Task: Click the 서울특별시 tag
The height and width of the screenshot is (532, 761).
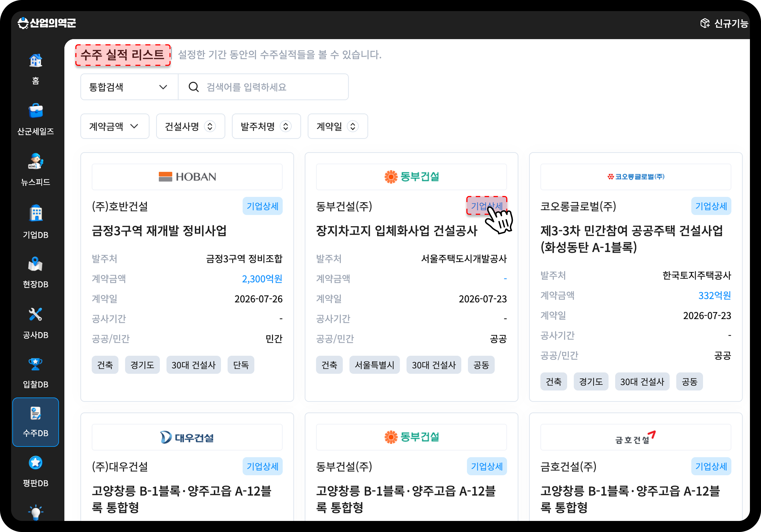Action: click(x=375, y=365)
